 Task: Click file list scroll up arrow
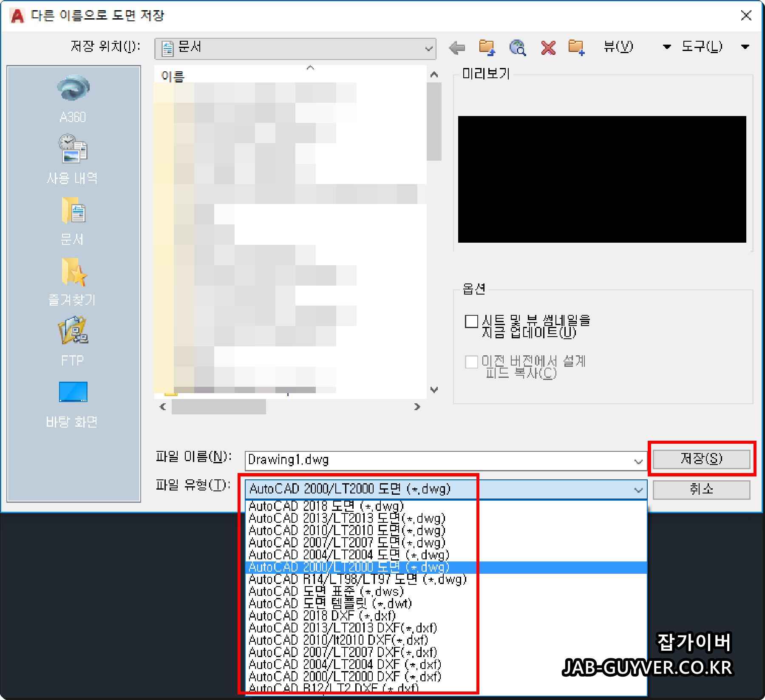(434, 75)
